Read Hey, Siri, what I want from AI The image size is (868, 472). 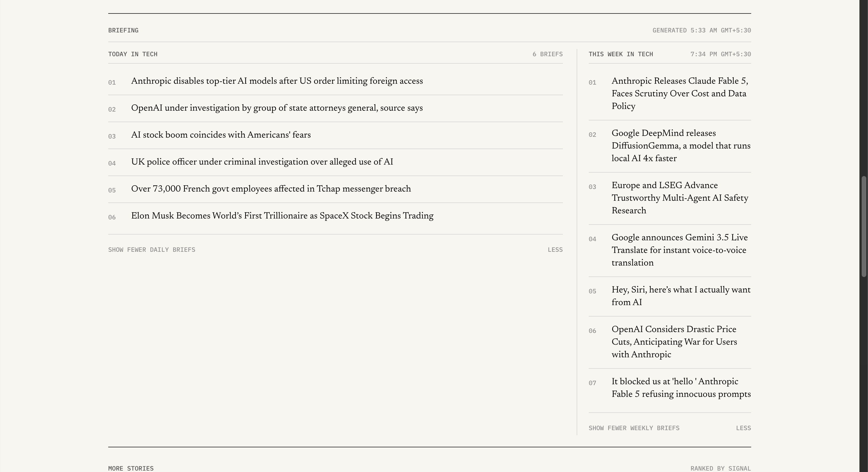click(681, 296)
